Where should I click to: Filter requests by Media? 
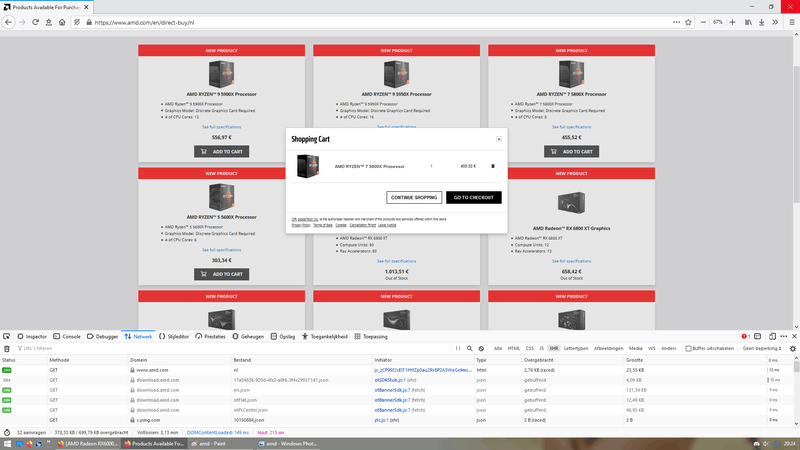tap(636, 348)
